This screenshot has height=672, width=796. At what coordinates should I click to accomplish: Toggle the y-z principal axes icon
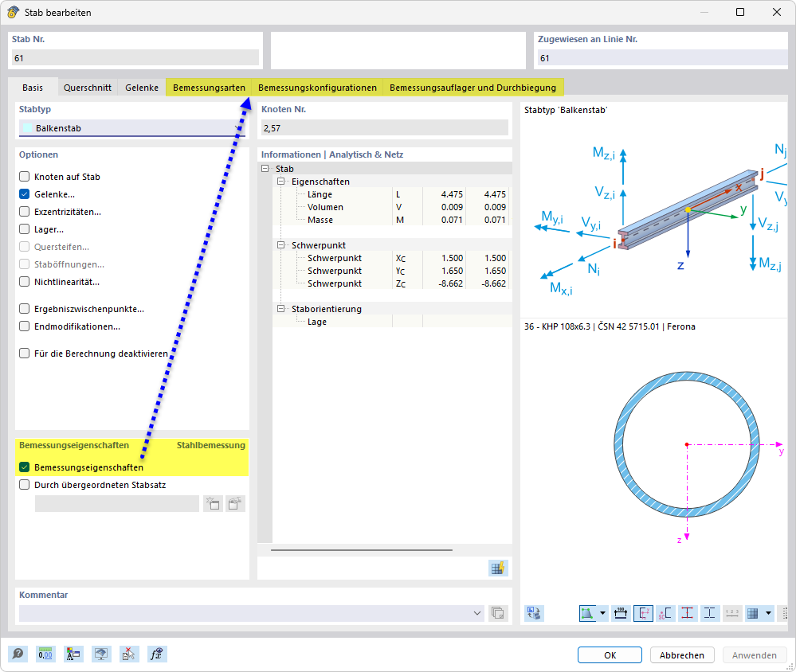(x=643, y=613)
